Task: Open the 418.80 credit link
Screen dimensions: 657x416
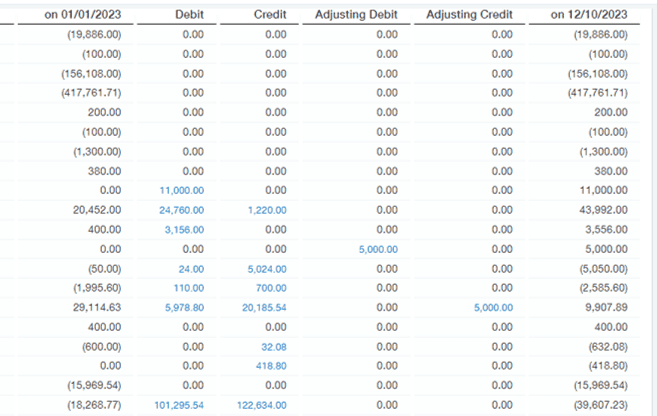Action: click(x=271, y=366)
